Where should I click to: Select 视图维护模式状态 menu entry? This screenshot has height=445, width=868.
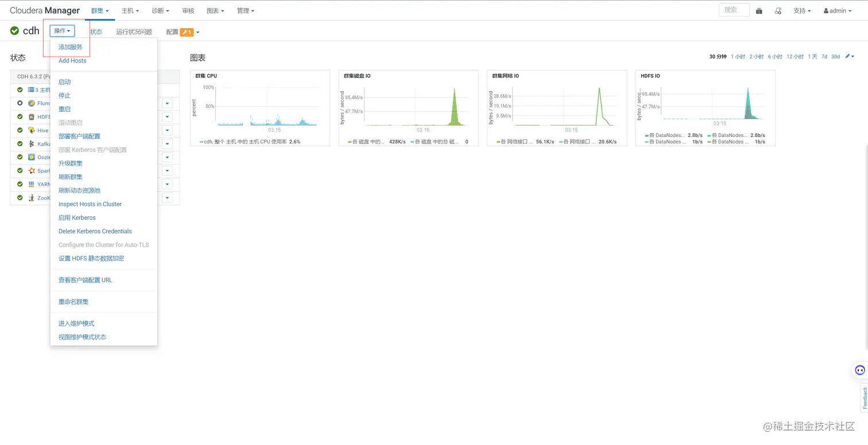82,337
